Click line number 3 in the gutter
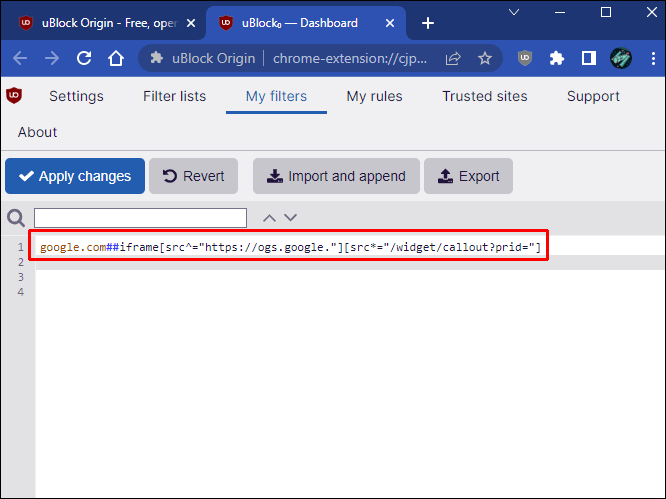This screenshot has width=666, height=499. (x=21, y=277)
